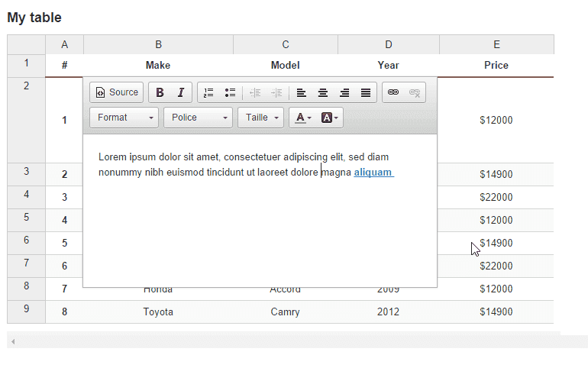Open the text color picker

tap(303, 118)
